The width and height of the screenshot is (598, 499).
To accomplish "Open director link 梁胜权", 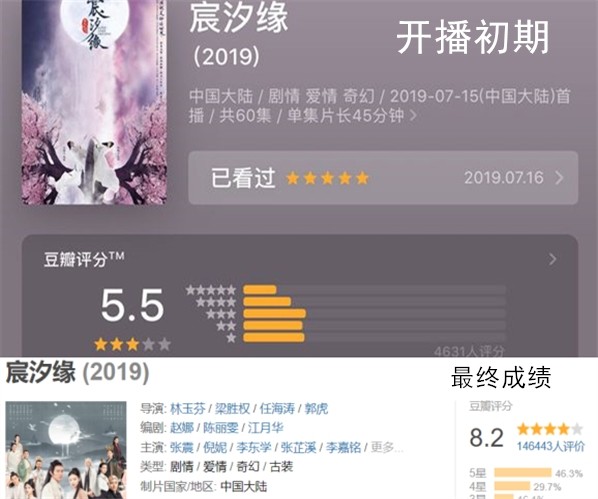I will [x=232, y=409].
